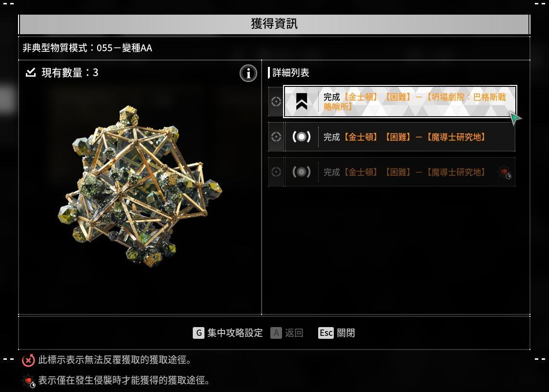The width and height of the screenshot is (549, 392).
Task: Click the invasion-only legend icon at the bottom
Action: pyautogui.click(x=28, y=381)
